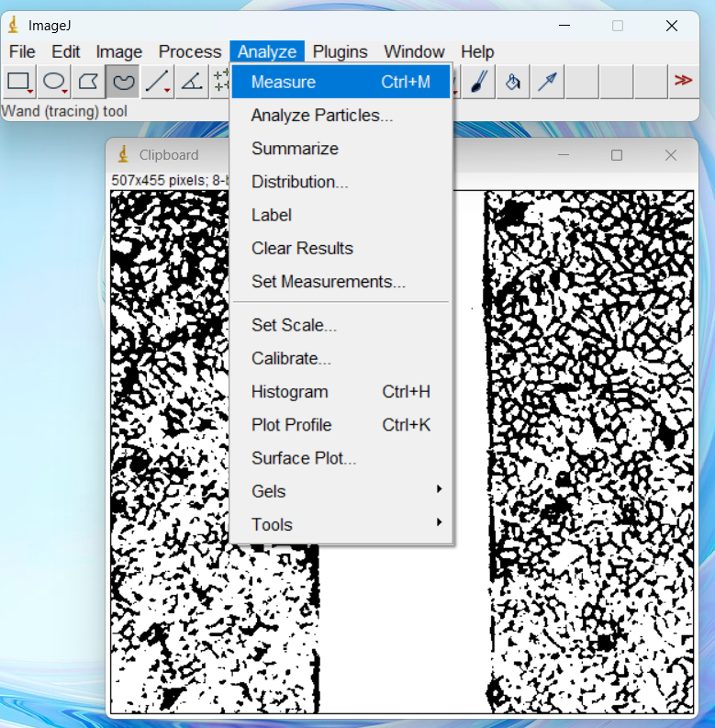The image size is (715, 728).
Task: Choose Measure from Analyze menu
Action: pyautogui.click(x=341, y=83)
